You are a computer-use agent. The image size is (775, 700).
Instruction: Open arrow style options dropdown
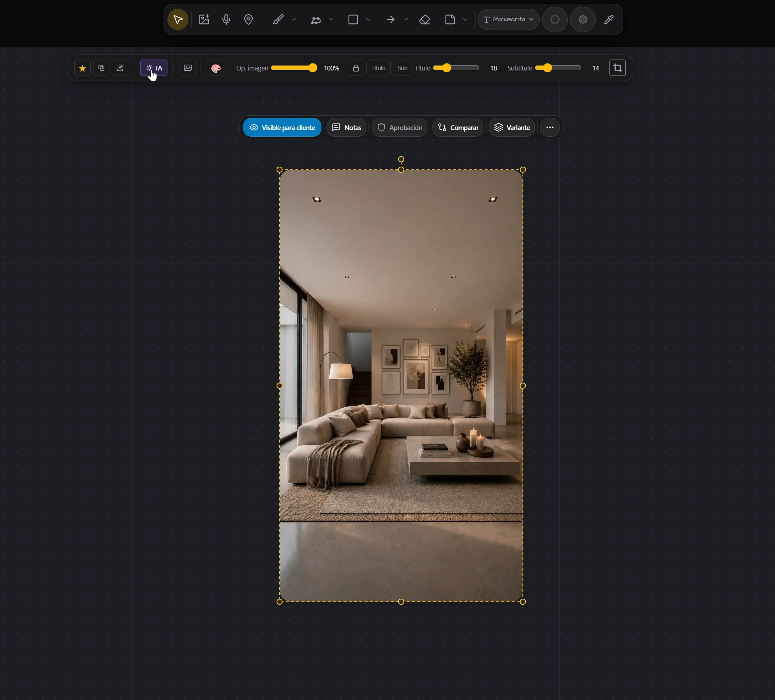coord(406,19)
